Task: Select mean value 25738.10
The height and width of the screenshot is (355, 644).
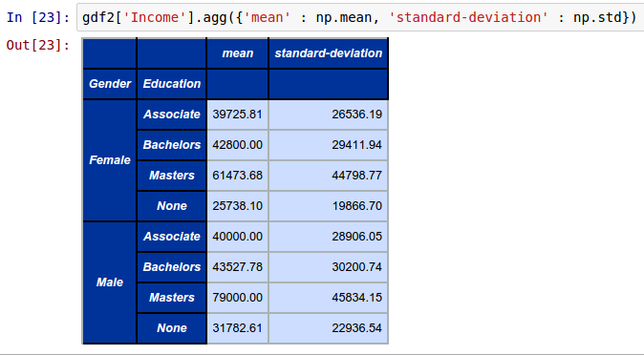Action: coord(237,206)
